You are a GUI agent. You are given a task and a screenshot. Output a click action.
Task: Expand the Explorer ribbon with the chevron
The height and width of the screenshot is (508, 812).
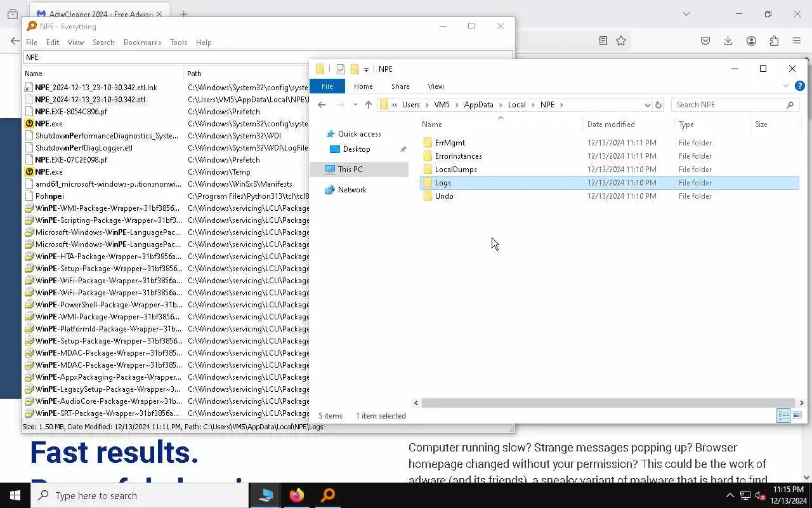click(x=786, y=86)
